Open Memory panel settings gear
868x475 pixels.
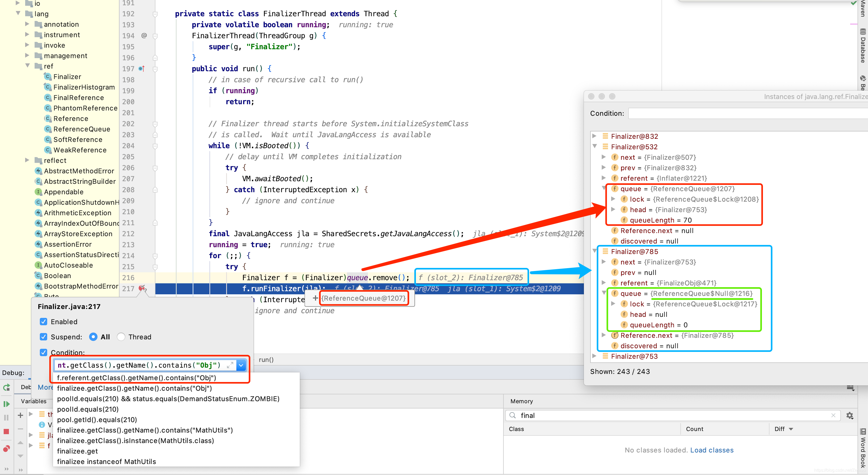[x=850, y=415]
